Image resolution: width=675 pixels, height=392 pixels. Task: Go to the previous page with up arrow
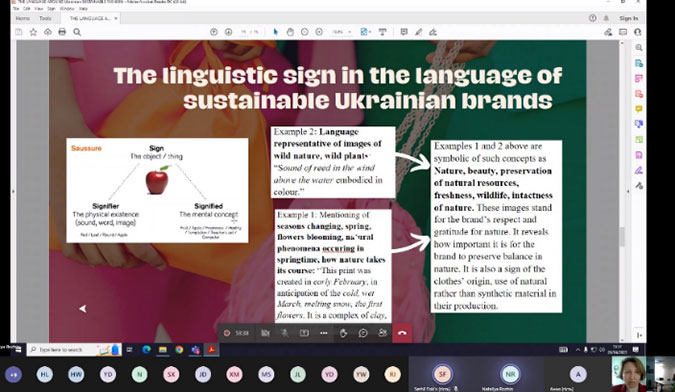click(214, 32)
